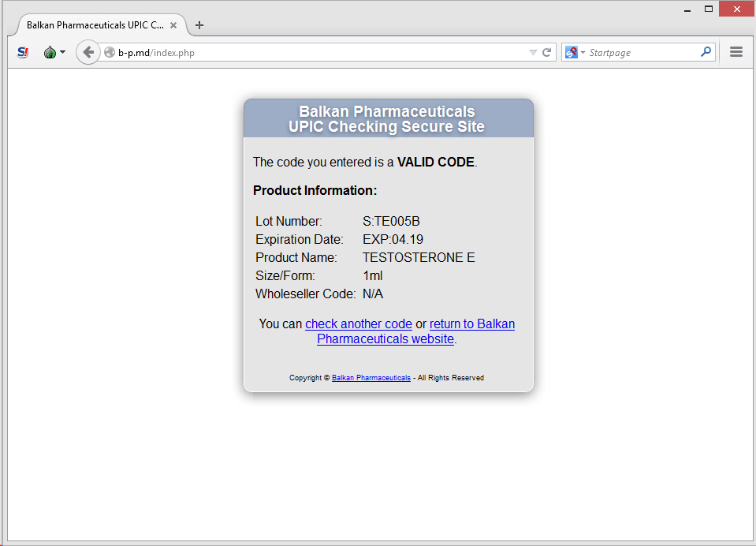Click the "Size/Form:" label
The image size is (756, 546).
[x=285, y=275]
